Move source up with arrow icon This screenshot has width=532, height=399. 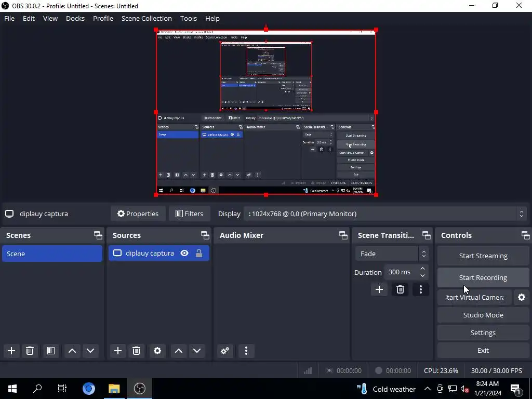[x=179, y=351]
